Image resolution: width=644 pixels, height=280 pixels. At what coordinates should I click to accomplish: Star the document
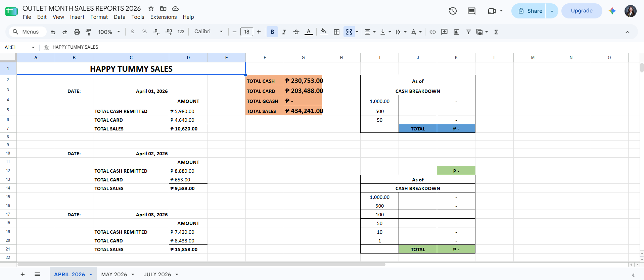[x=151, y=8]
